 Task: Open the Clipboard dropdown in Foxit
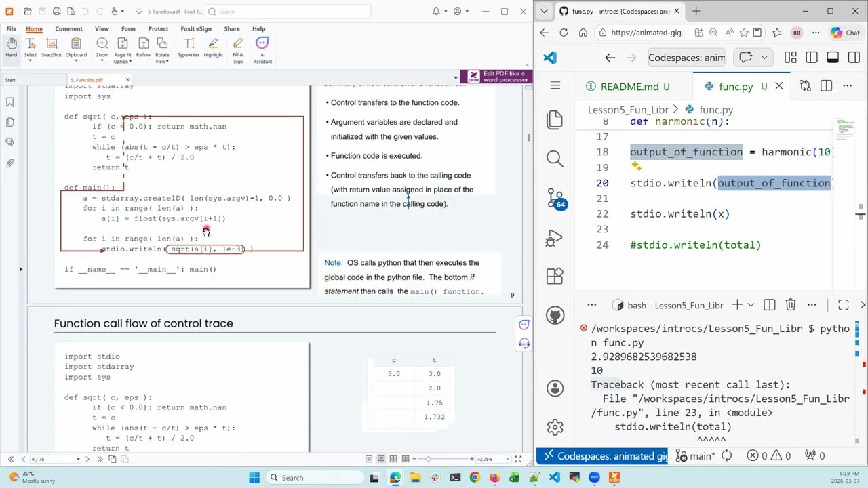(76, 60)
